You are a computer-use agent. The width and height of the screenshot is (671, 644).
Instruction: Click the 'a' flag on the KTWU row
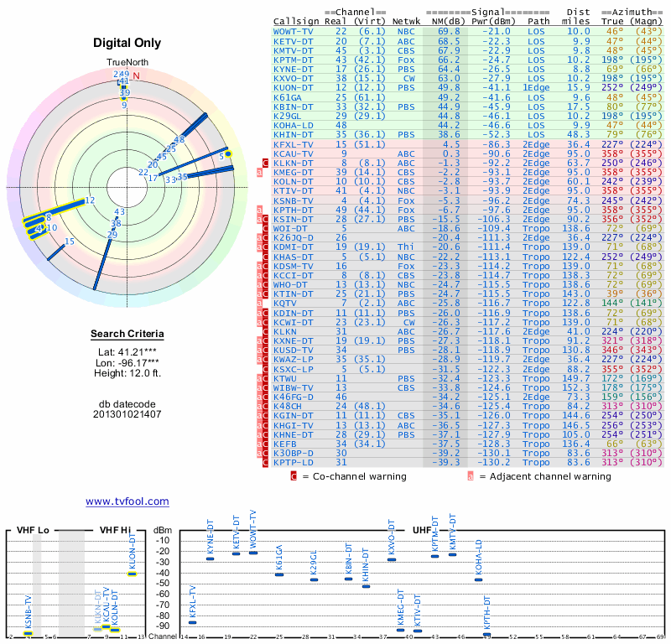[259, 379]
